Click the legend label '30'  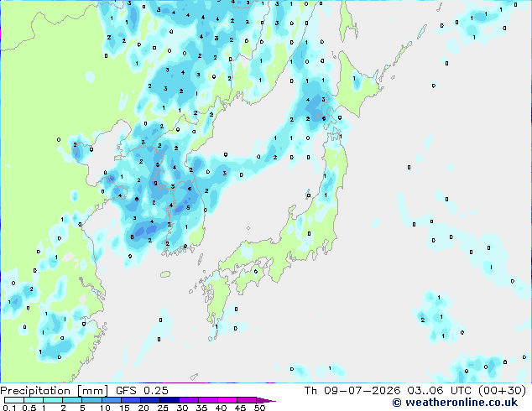pos(182,408)
